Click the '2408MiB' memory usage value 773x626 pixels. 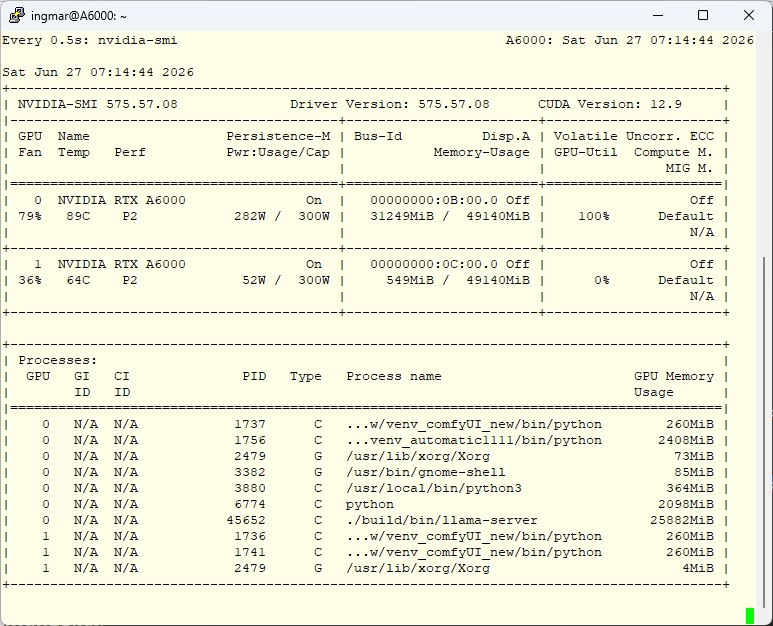(686, 440)
